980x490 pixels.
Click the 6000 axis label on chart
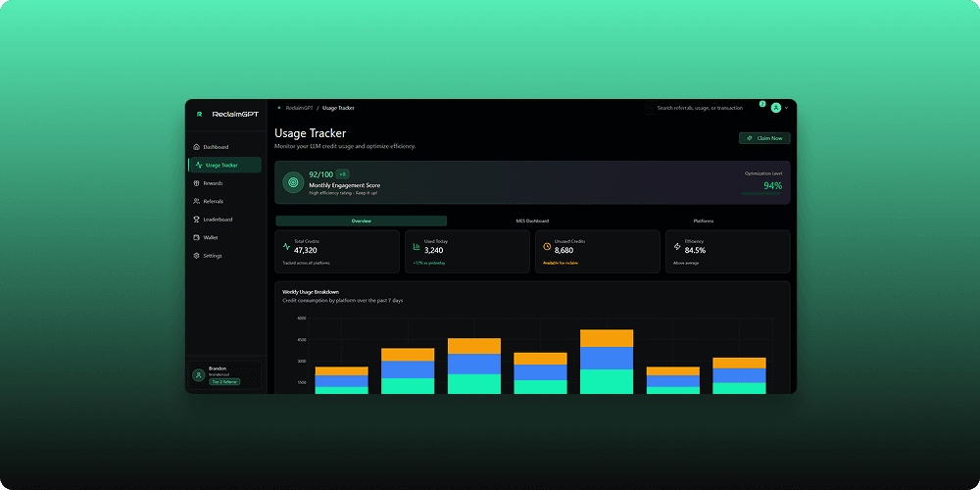point(302,318)
